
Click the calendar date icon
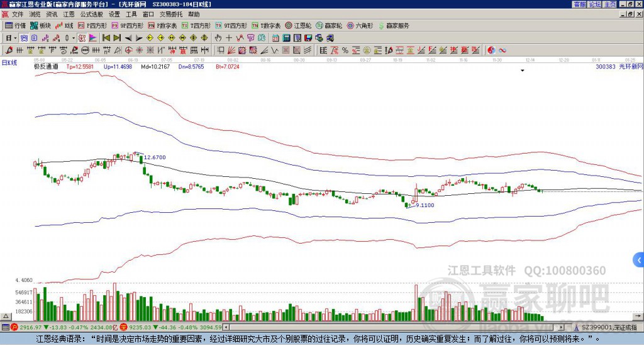[x=275, y=38]
